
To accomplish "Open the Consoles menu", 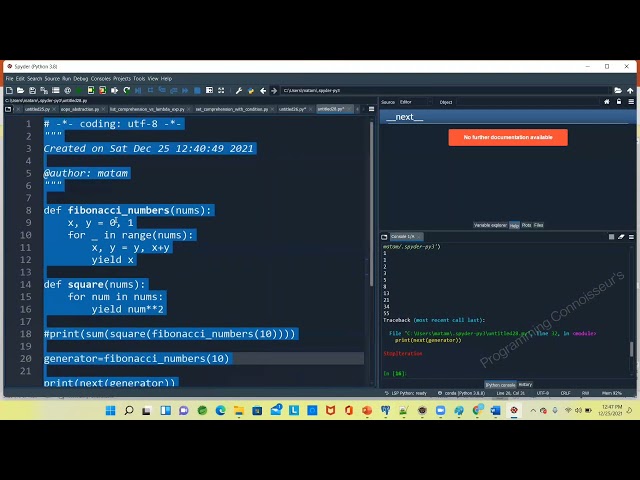I will tap(101, 78).
